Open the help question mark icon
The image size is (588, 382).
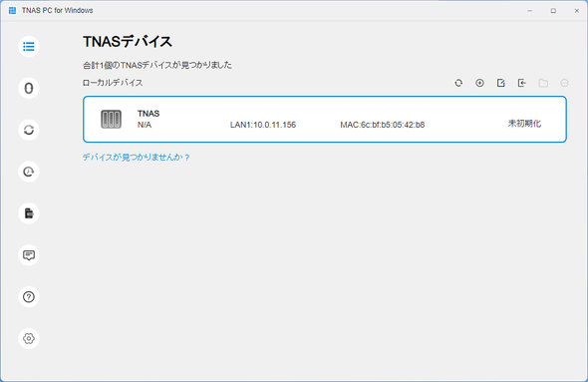point(29,297)
